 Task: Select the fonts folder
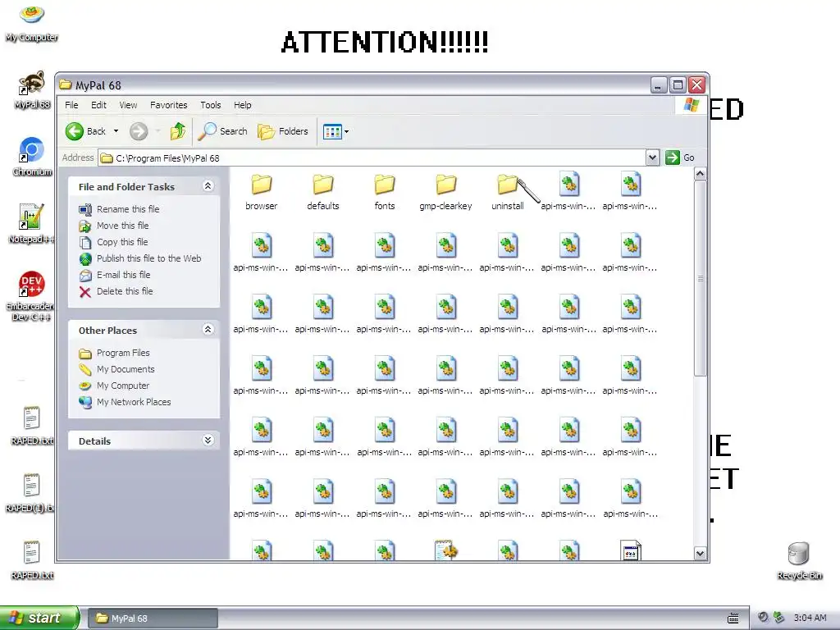point(385,192)
